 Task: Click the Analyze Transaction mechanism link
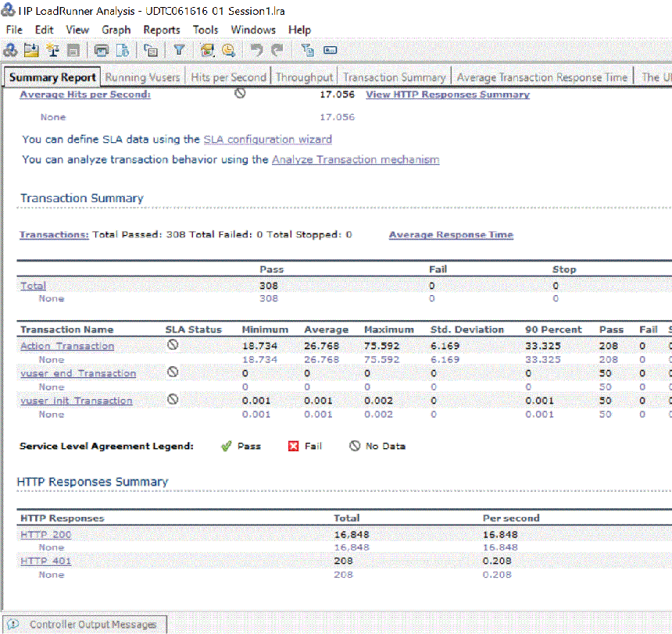[355, 160]
